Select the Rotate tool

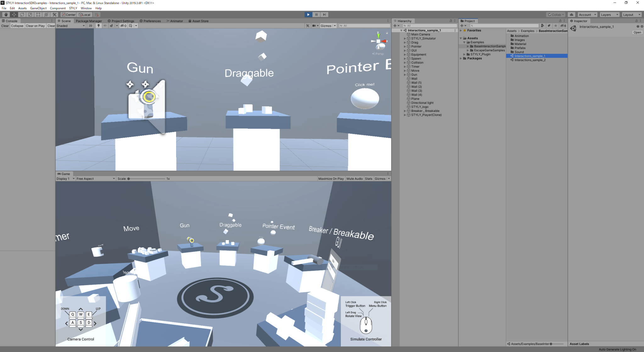(22, 14)
